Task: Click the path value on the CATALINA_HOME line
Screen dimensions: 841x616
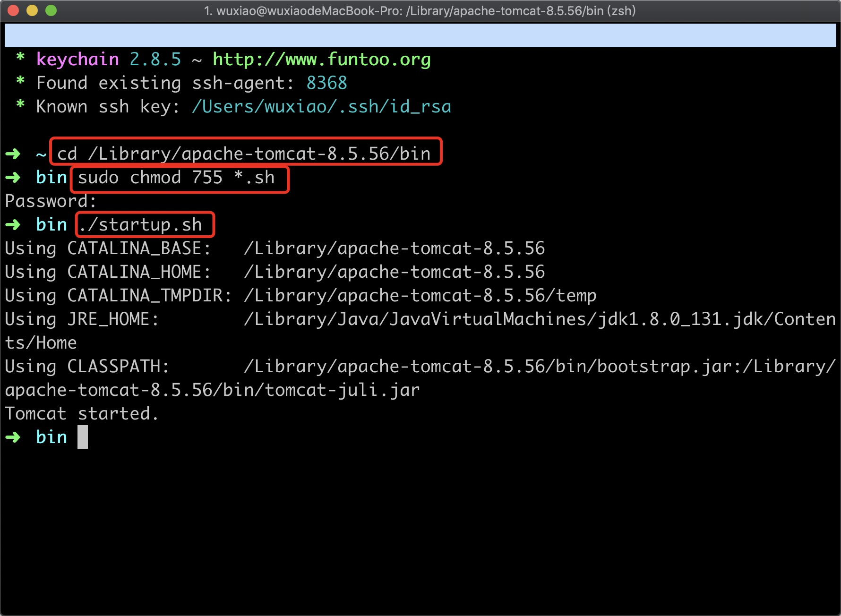Action: 395,272
